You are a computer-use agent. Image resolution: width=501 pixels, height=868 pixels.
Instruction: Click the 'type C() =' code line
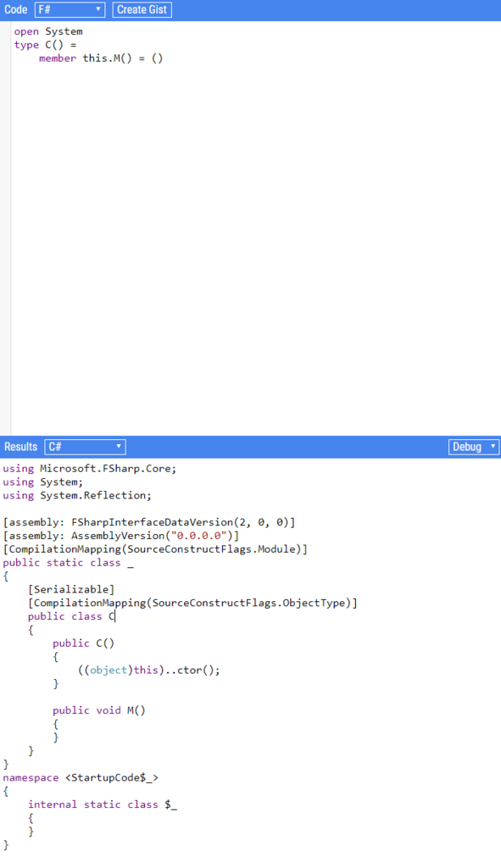(x=46, y=45)
